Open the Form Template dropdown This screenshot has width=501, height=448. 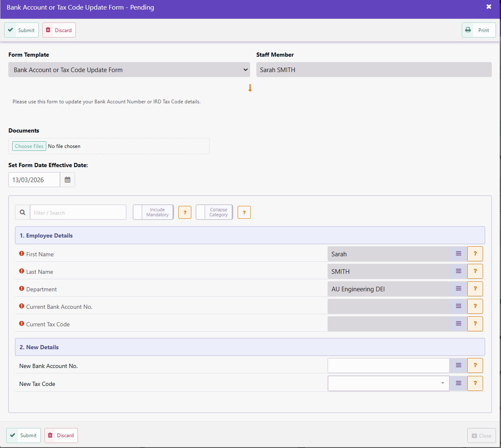[x=129, y=70]
